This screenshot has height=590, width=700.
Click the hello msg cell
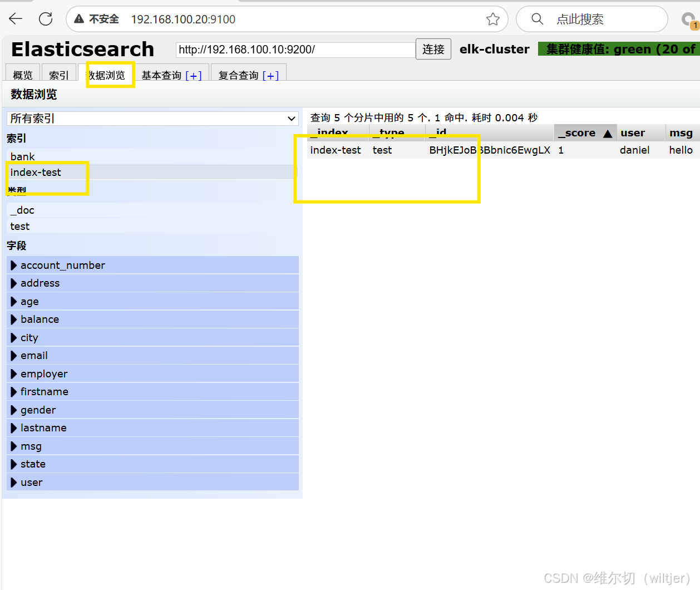(681, 150)
